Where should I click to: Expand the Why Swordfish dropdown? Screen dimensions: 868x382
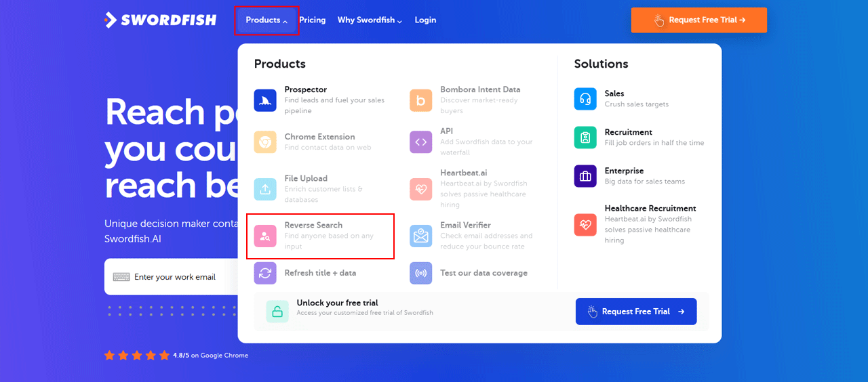click(370, 20)
